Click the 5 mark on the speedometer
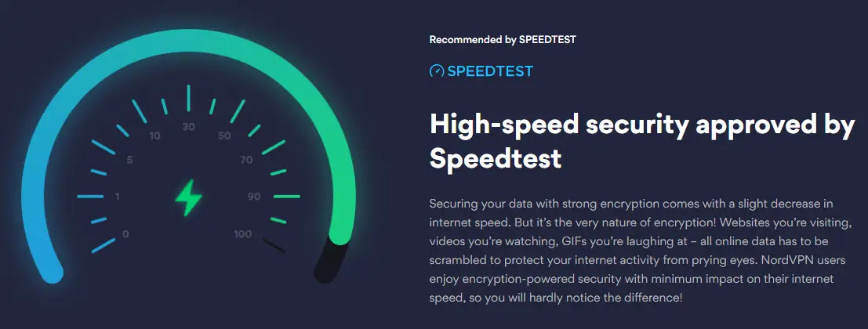This screenshot has height=329, width=868. pos(130,161)
